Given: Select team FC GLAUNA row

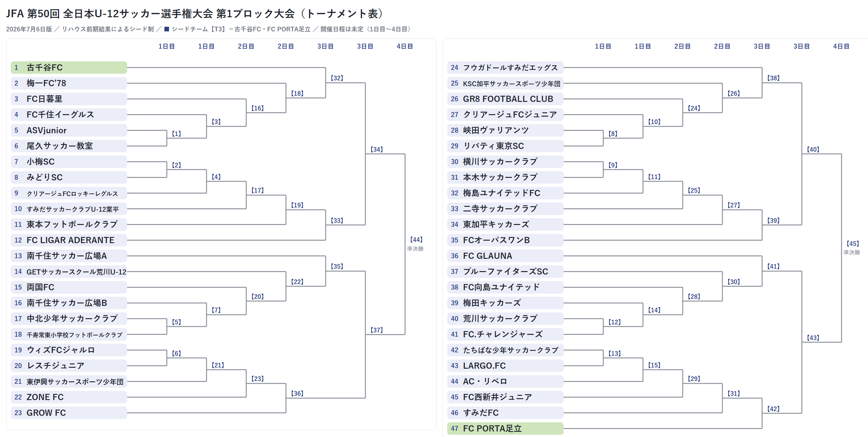Looking at the screenshot, I should [x=505, y=256].
